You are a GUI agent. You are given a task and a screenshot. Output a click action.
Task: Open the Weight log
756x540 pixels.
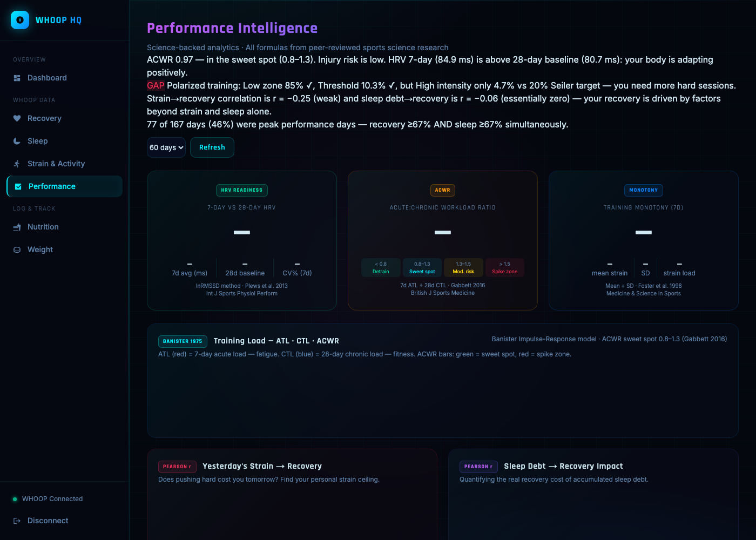click(64, 249)
